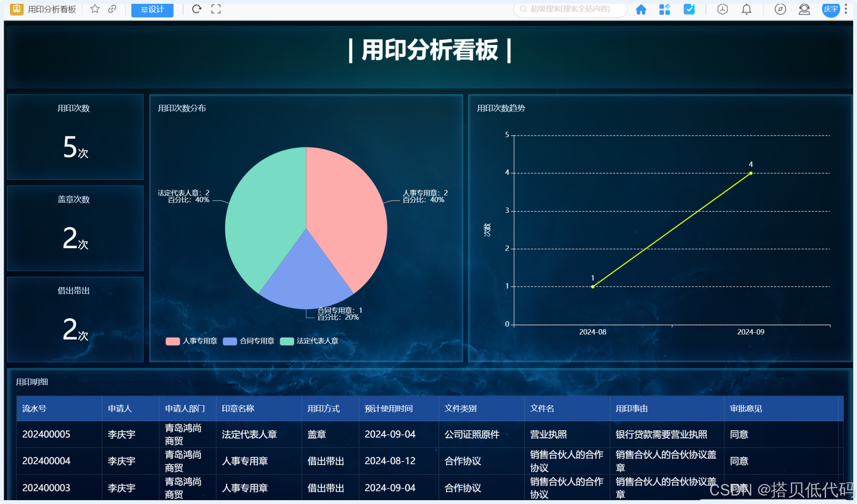The height and width of the screenshot is (504, 857).
Task: Open the apps grid icon
Action: (664, 9)
